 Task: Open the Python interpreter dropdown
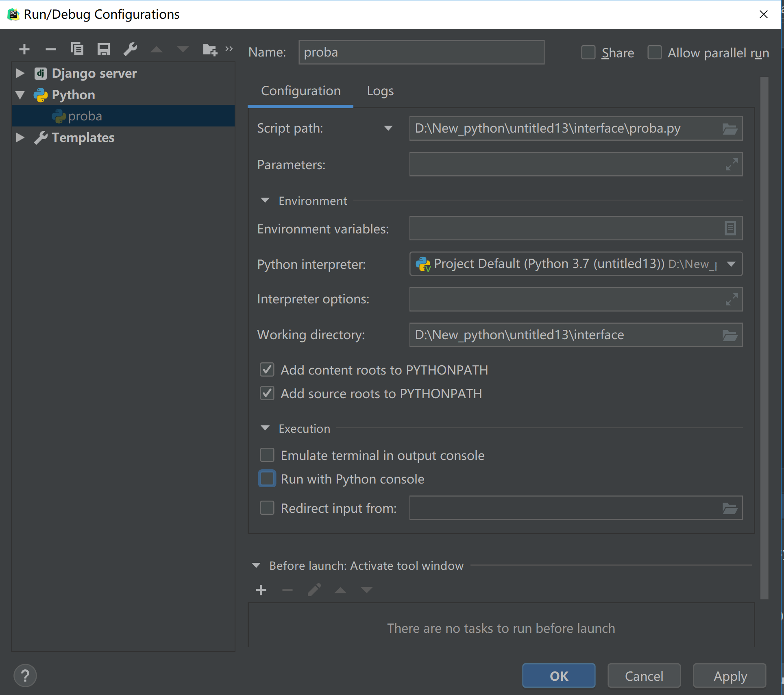click(731, 264)
